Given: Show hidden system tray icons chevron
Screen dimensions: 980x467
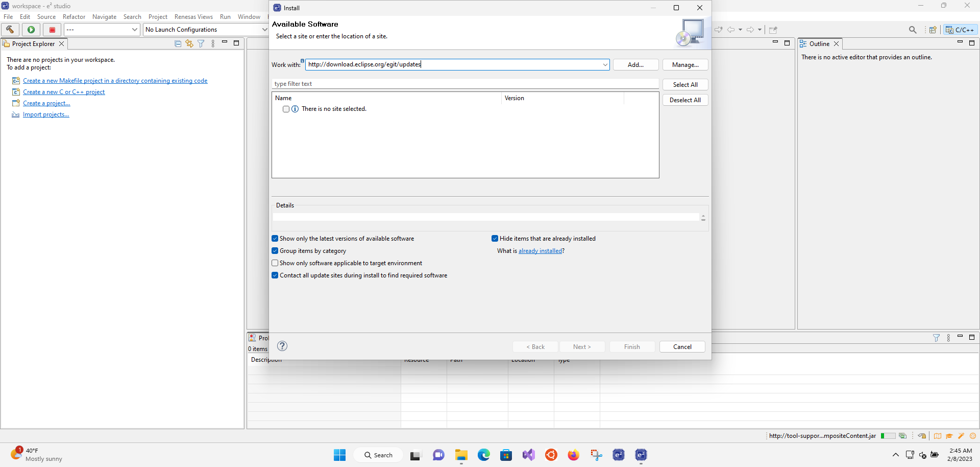Looking at the screenshot, I should (896, 455).
